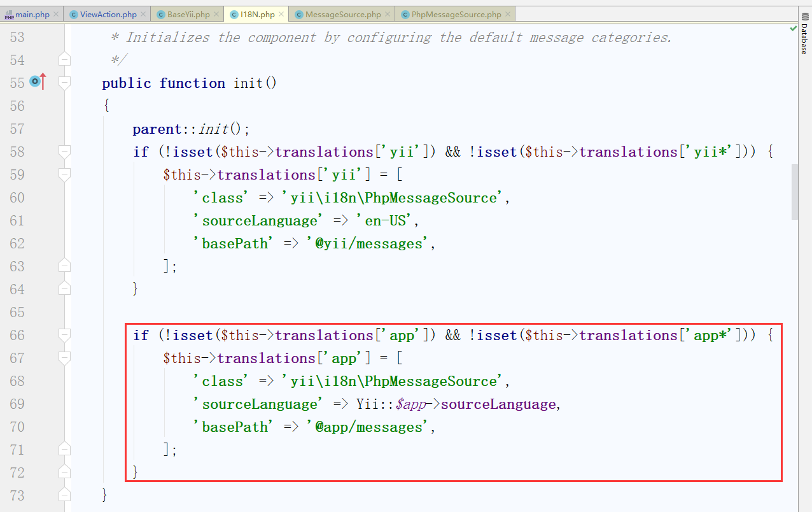Collapse the if block fold marker on line 58
Screen dimensions: 812x512
[64, 152]
